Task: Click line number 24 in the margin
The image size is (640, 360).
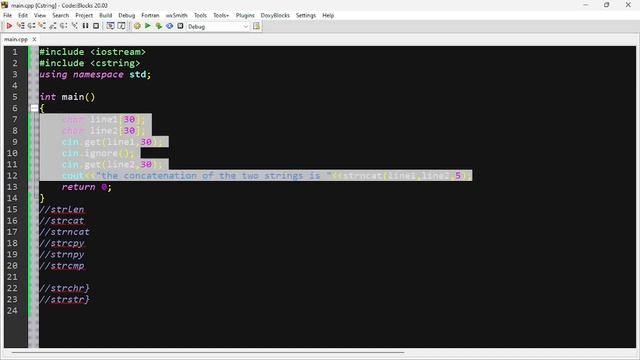Action: [12, 311]
